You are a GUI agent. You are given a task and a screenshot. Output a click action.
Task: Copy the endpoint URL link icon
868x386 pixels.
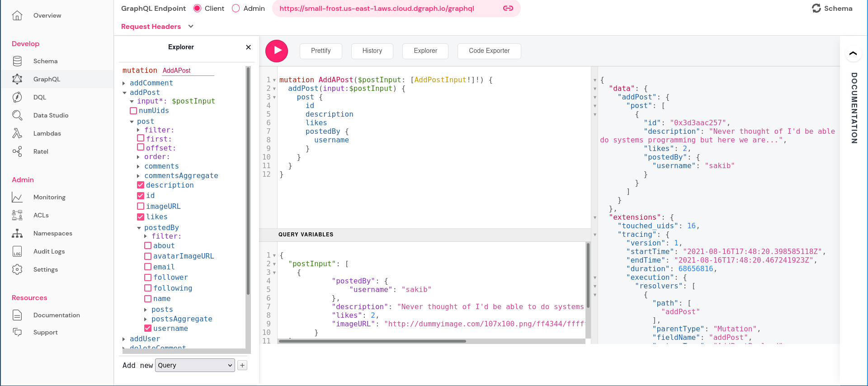pyautogui.click(x=508, y=8)
